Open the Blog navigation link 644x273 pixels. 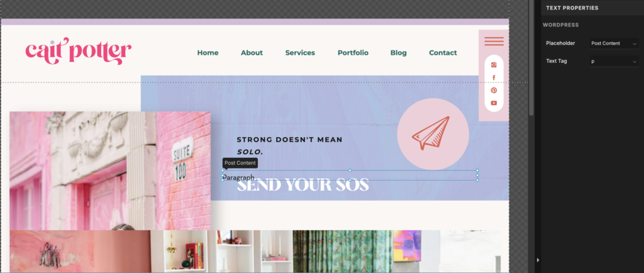(x=398, y=53)
